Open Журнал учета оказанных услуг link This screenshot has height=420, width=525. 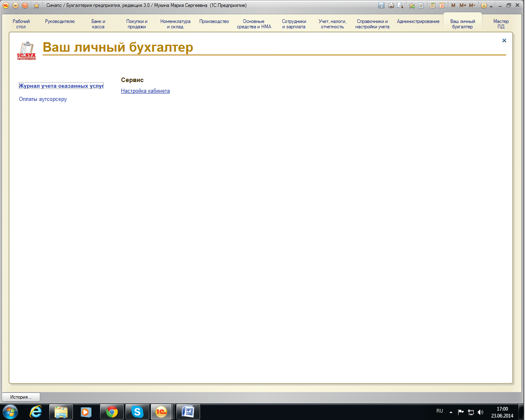point(61,86)
